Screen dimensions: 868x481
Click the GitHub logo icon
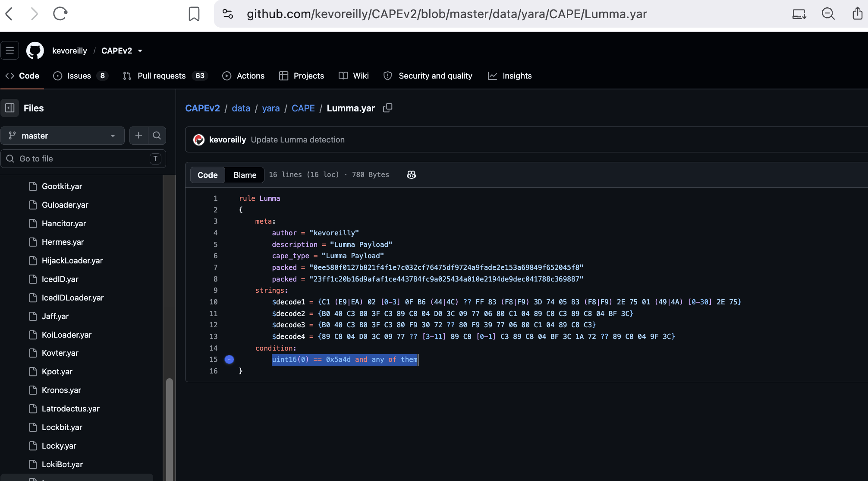(35, 51)
